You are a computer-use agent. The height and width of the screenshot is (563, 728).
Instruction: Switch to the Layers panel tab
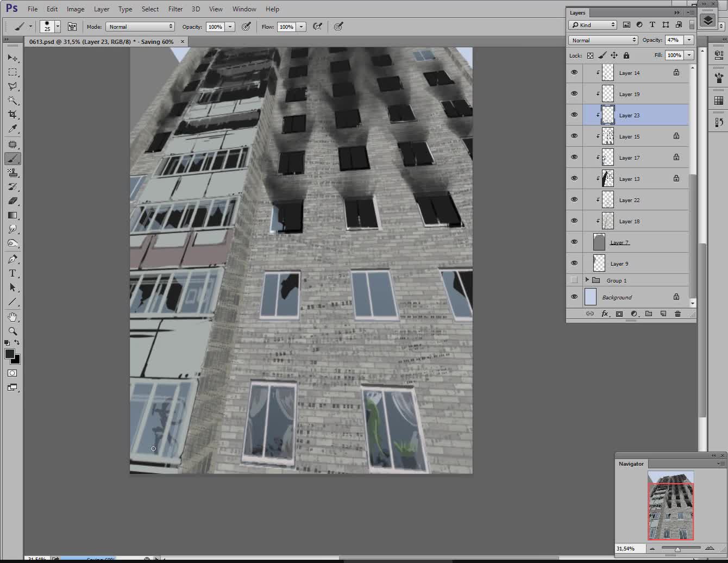coord(578,12)
